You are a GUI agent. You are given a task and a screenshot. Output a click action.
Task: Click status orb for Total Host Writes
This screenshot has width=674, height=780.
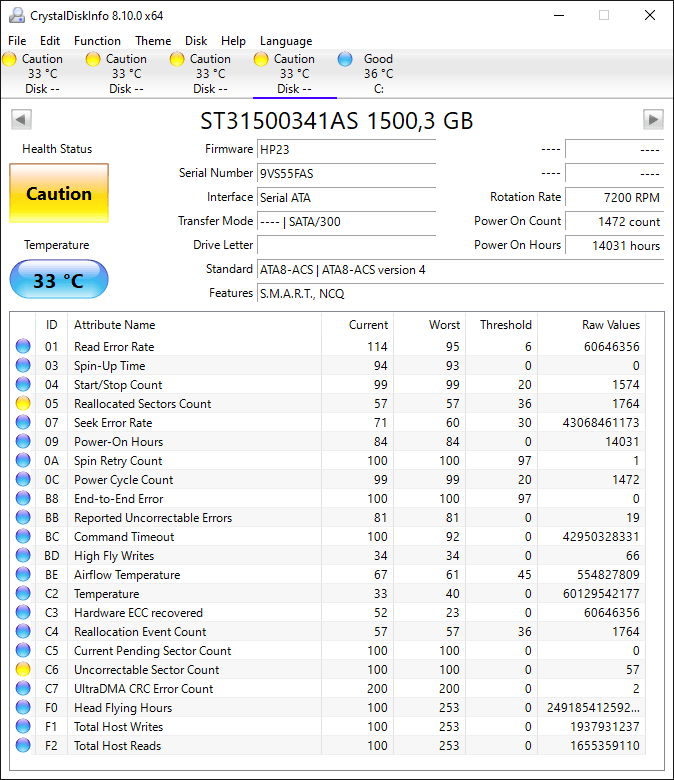(23, 726)
